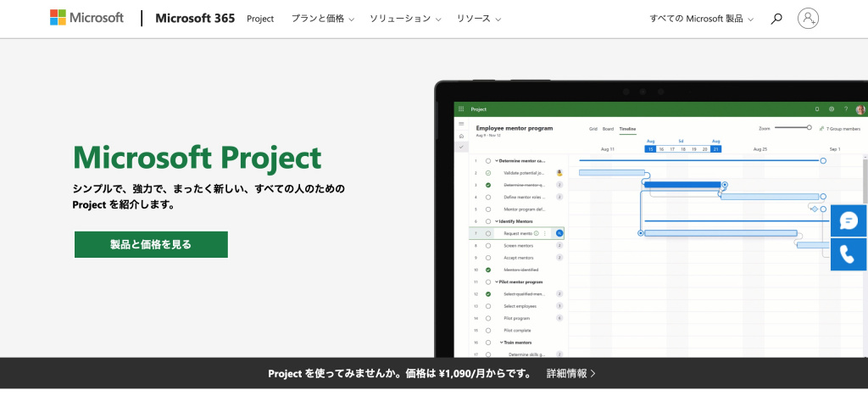Switch to the Grid tab
The width and height of the screenshot is (868, 407).
click(x=593, y=129)
